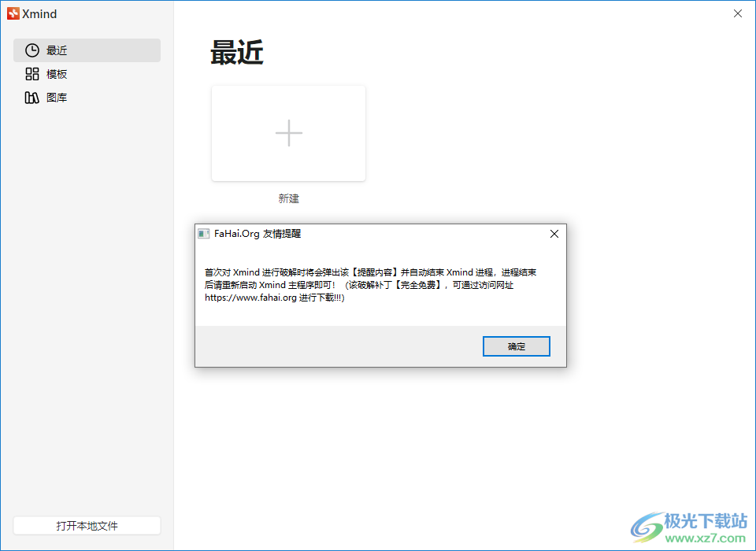The image size is (756, 551).
Task: Click 打开本地文件 button
Action: click(x=87, y=526)
